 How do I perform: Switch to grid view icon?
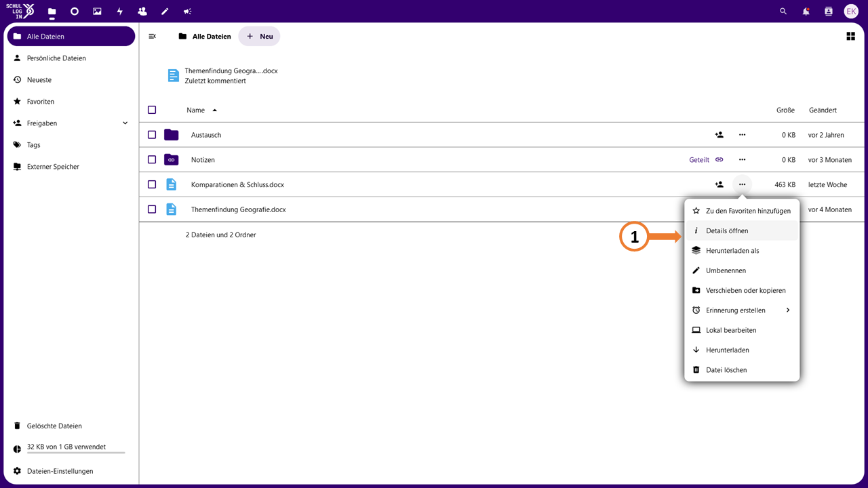pyautogui.click(x=850, y=37)
